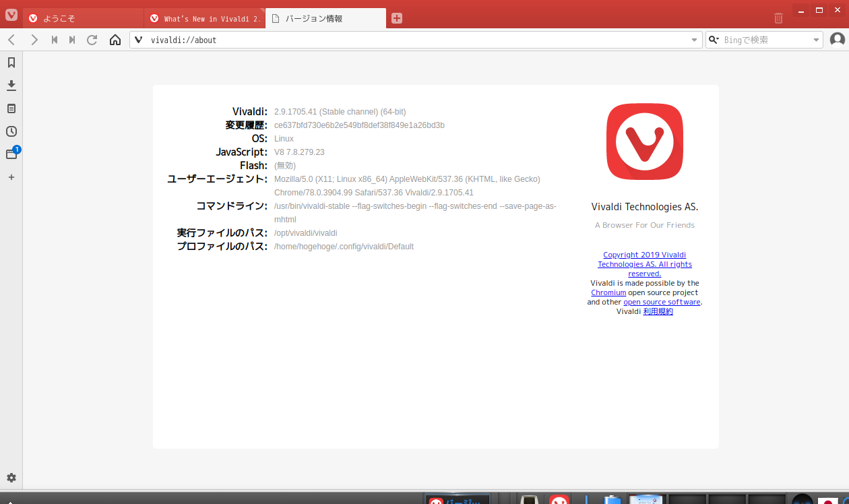Open the Copyright 2019 Vivaldi Technologies link
This screenshot has height=504, width=849.
coord(645,264)
